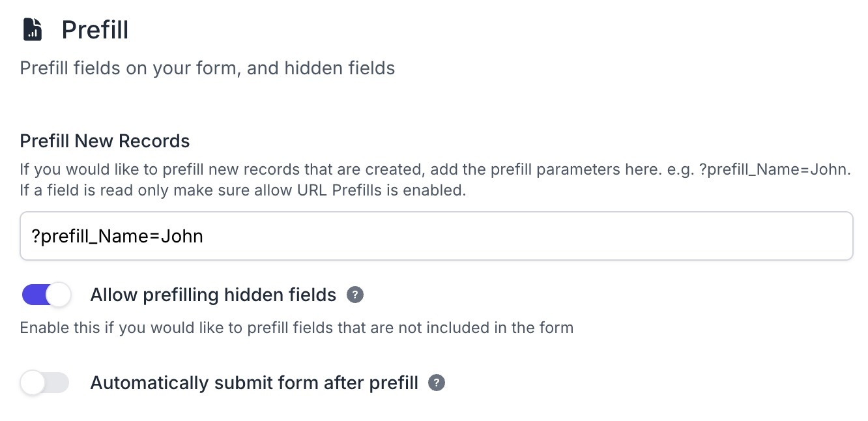Click on ?prefill_Name text inside the input
The height and width of the screenshot is (421, 868).
[90, 236]
